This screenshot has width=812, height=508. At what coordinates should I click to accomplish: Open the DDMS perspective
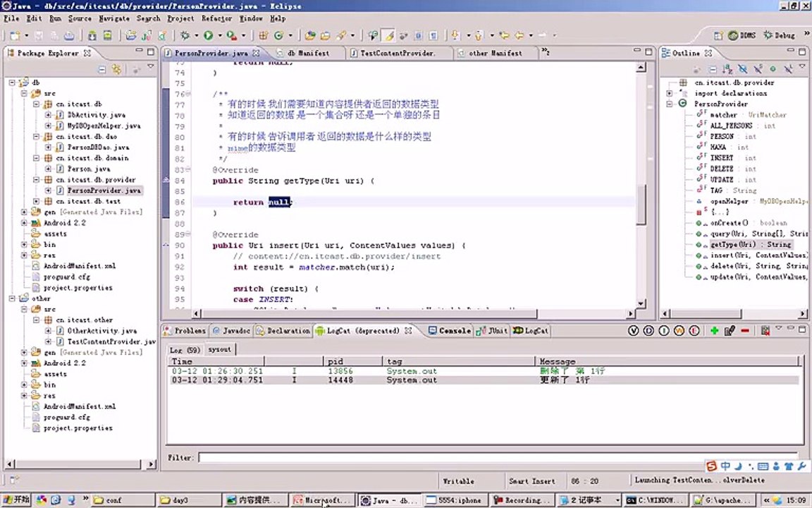tap(742, 35)
